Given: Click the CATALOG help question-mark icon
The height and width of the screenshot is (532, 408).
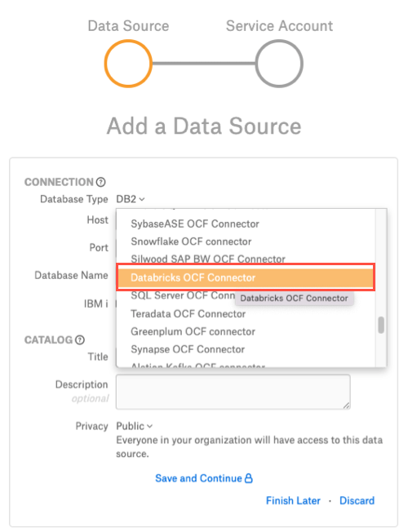Looking at the screenshot, I should tap(80, 340).
